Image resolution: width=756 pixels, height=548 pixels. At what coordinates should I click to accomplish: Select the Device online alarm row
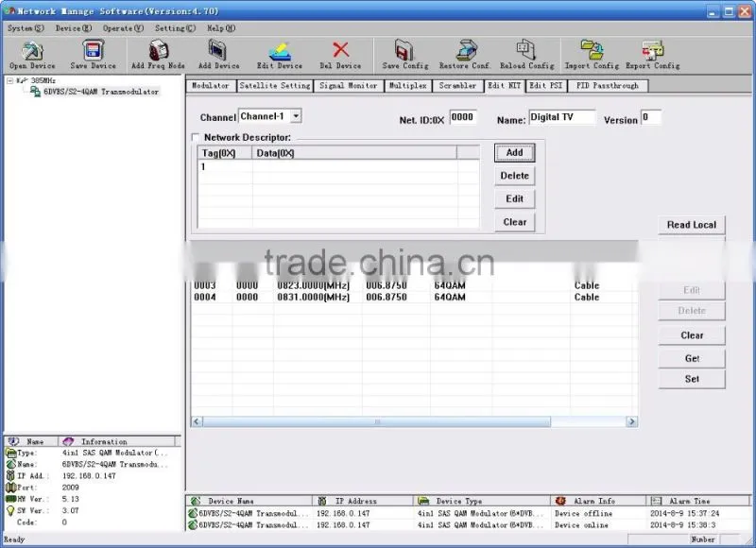(468, 525)
